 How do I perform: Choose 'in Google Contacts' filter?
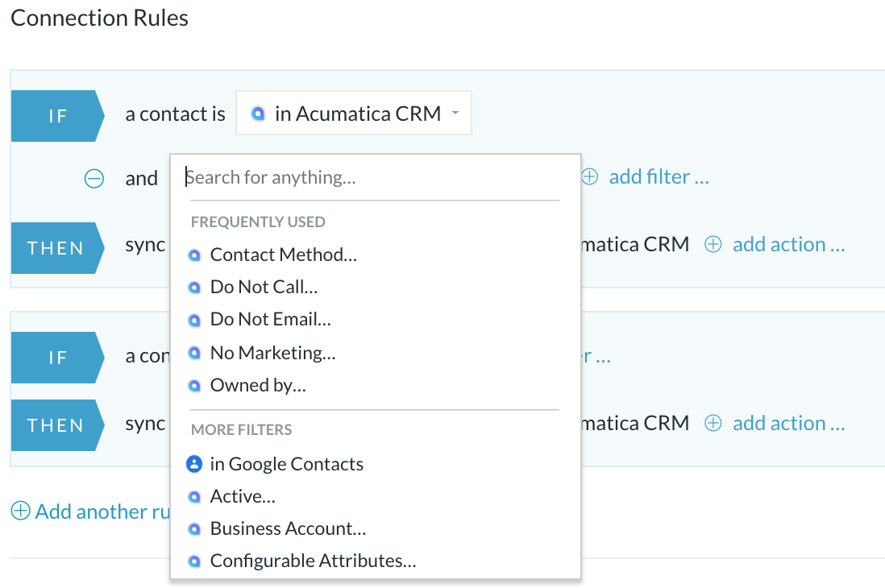[287, 464]
